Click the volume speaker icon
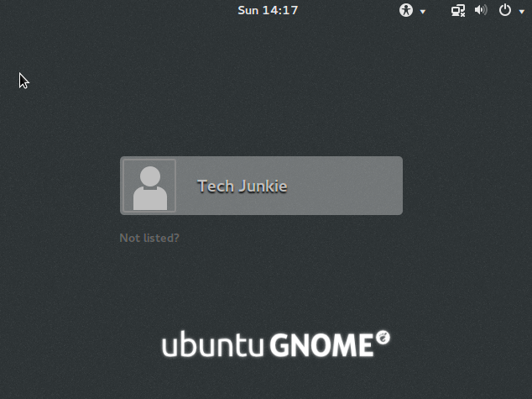Viewport: 532px width, 399px height. click(x=481, y=10)
